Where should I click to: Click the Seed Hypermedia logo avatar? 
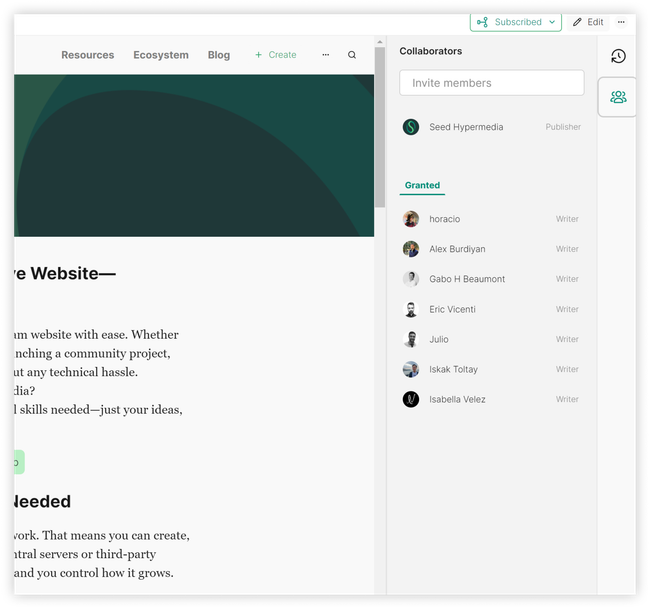click(x=410, y=127)
